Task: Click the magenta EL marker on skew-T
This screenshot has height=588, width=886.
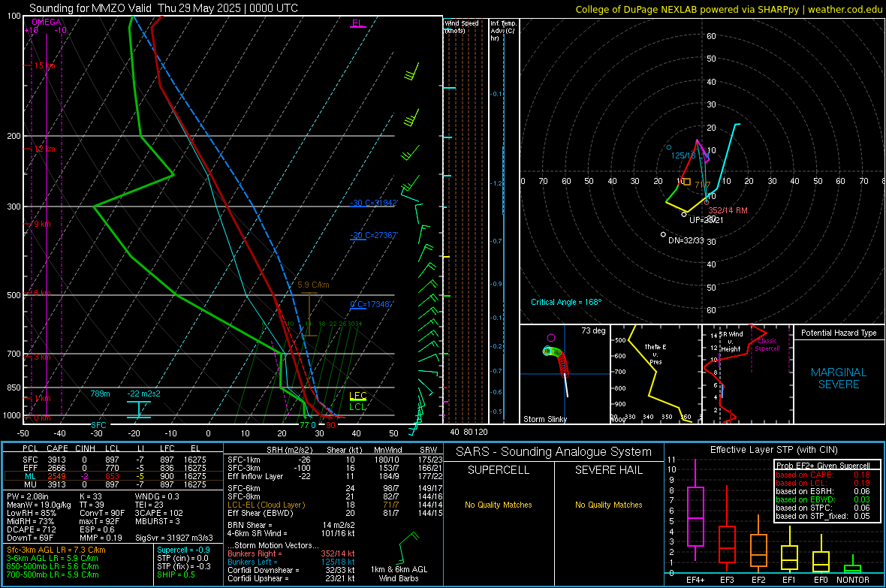Action: (357, 24)
